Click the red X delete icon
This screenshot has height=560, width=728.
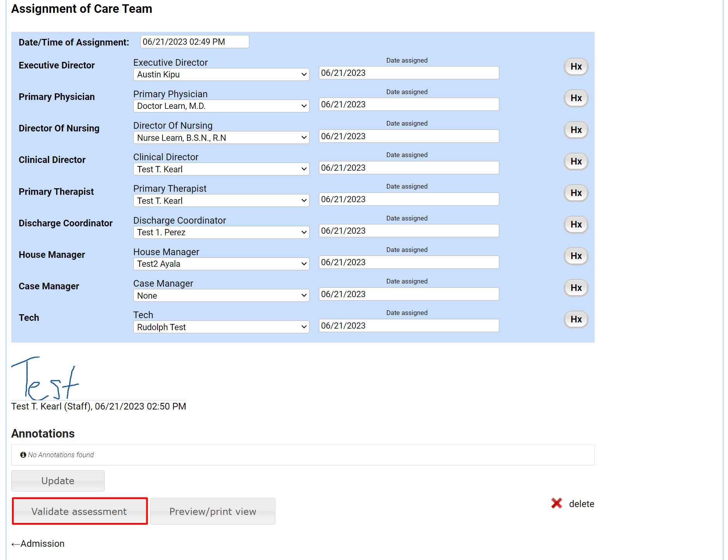[x=556, y=503]
